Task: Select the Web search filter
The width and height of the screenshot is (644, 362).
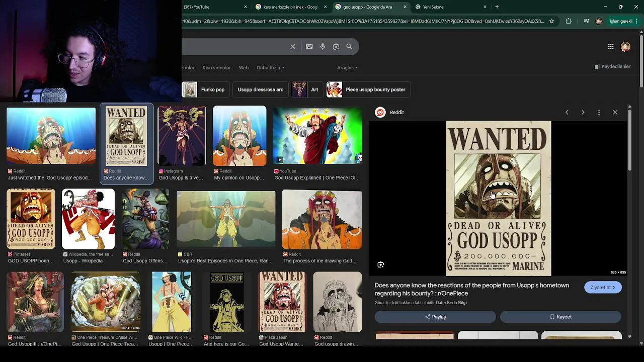Action: (244, 67)
